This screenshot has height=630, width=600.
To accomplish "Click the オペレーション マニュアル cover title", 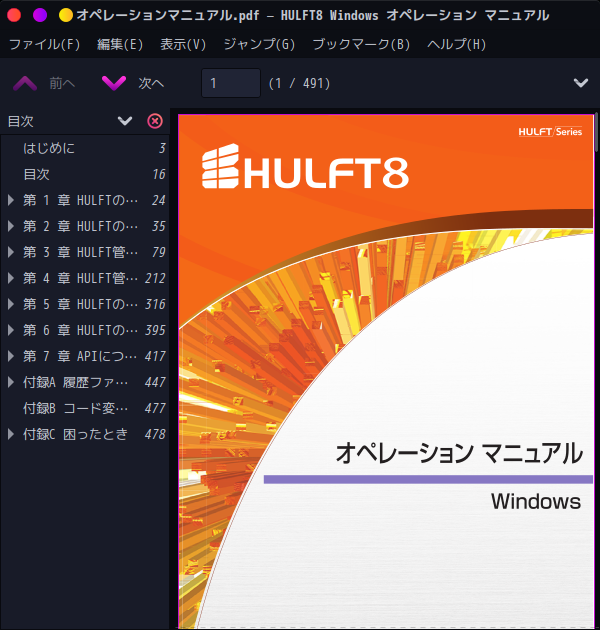I will [x=459, y=453].
